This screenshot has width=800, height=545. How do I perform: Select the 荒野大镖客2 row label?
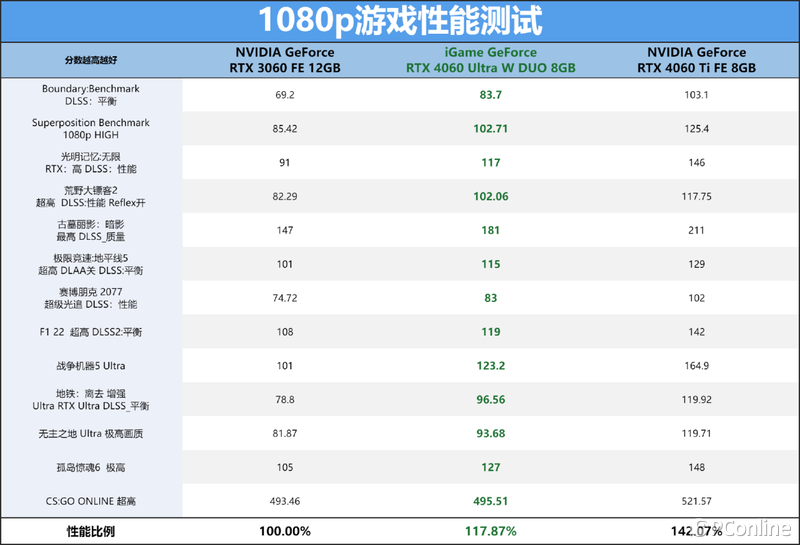pos(91,196)
